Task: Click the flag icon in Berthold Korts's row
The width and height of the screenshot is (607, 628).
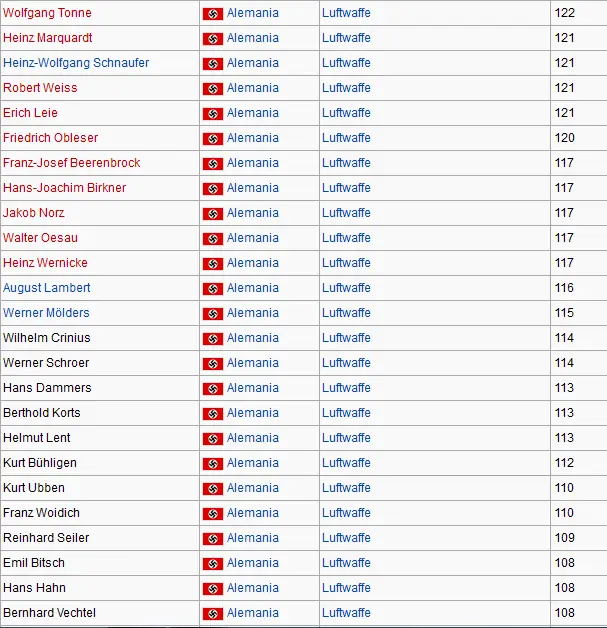Action: click(x=213, y=414)
